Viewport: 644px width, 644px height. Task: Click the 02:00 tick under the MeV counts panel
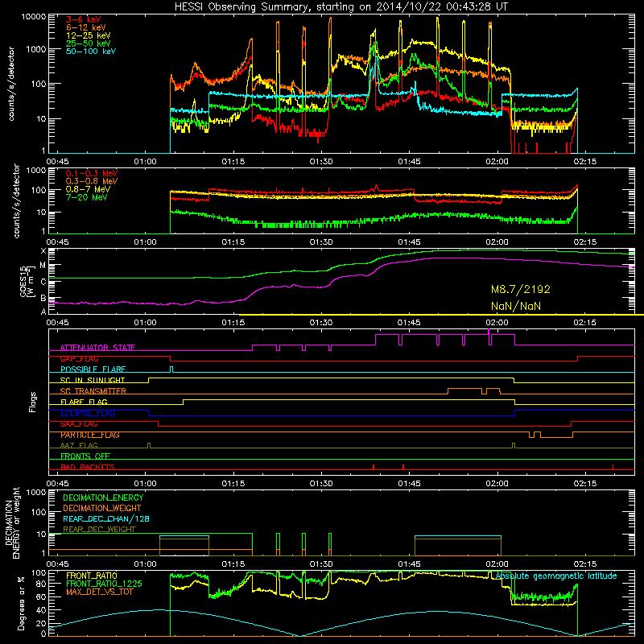coord(497,242)
